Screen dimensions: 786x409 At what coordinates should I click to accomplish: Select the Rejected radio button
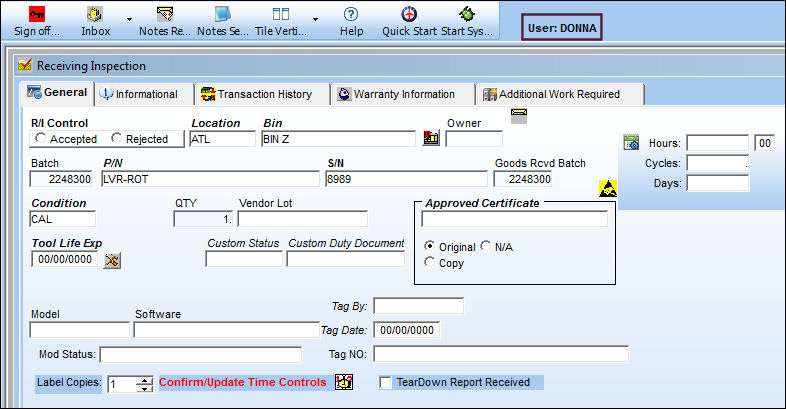coord(116,138)
